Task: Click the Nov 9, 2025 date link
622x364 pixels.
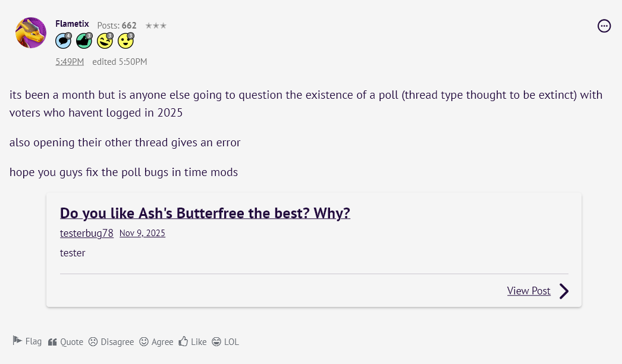Action: pos(142,233)
